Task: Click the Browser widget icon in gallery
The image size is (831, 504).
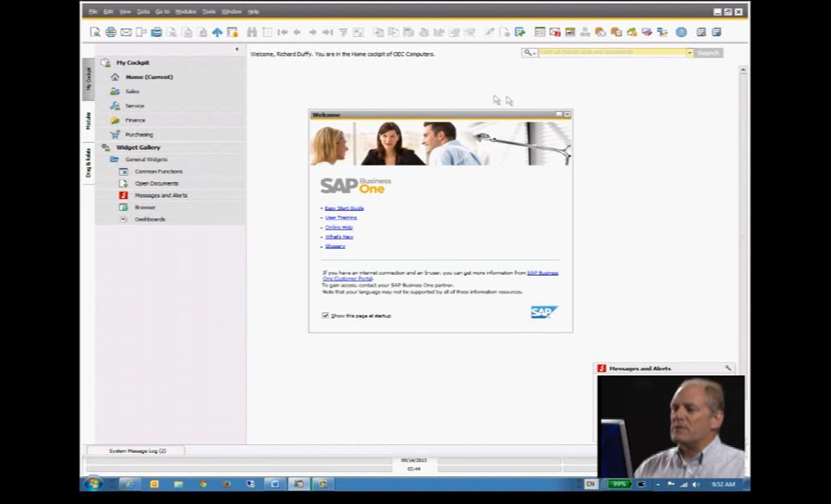Action: tap(123, 207)
